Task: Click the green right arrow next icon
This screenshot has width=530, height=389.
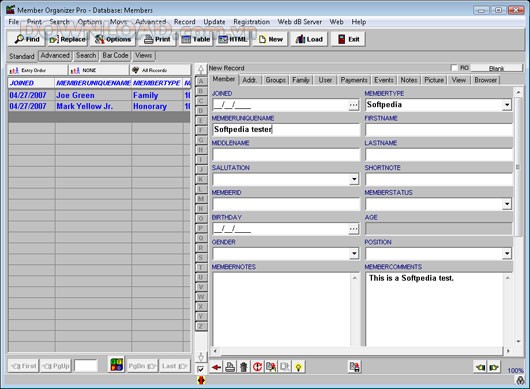Action: [x=493, y=367]
